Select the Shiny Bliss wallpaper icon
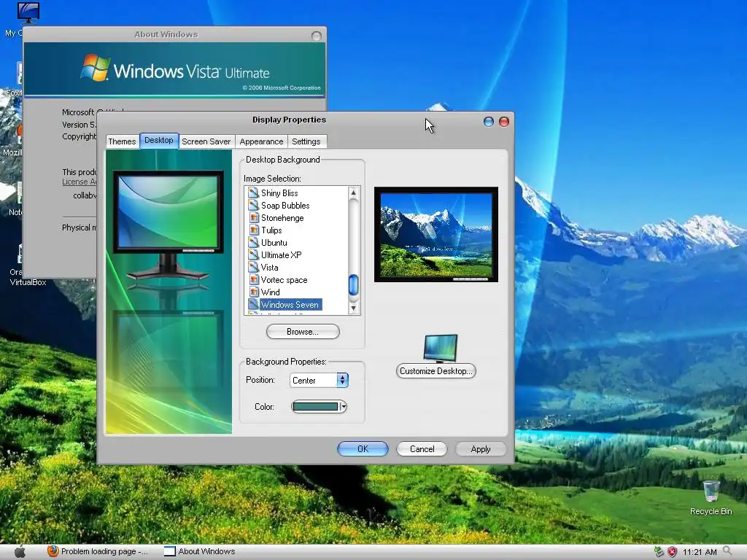This screenshot has height=560, width=747. coord(253,192)
